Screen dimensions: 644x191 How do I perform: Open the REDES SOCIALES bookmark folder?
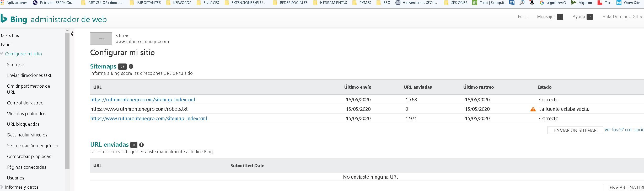[290, 3]
